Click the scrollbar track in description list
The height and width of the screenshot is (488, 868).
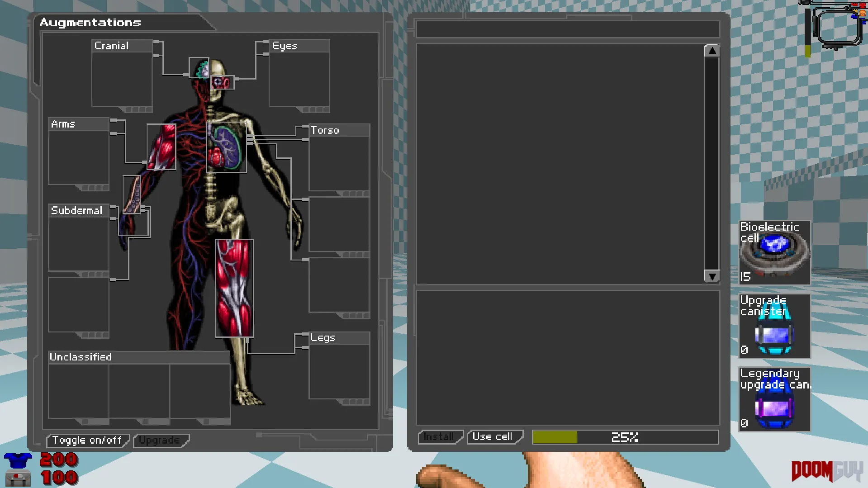coord(712,163)
